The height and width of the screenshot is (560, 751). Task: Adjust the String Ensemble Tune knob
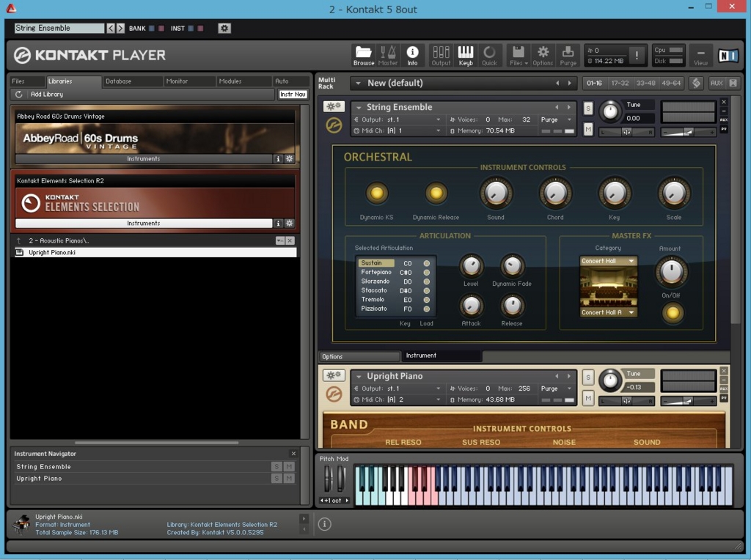(609, 111)
